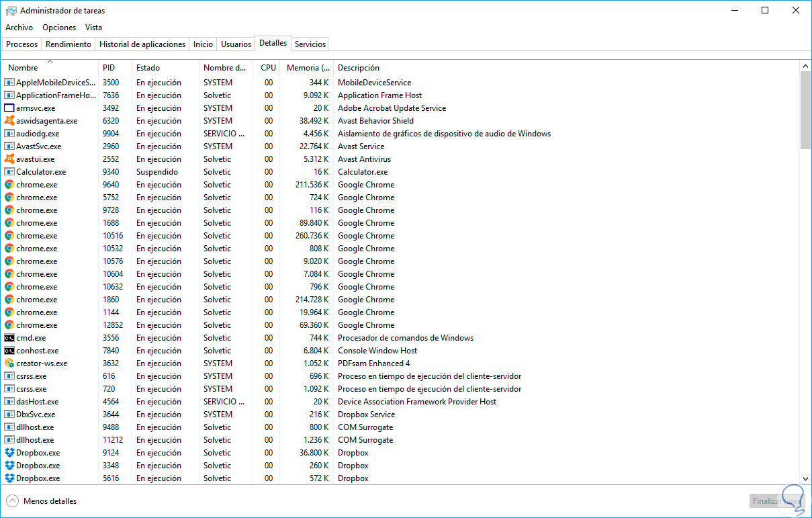812x518 pixels.
Task: Click the AppleMobileDeviceService process icon
Action: [x=9, y=83]
